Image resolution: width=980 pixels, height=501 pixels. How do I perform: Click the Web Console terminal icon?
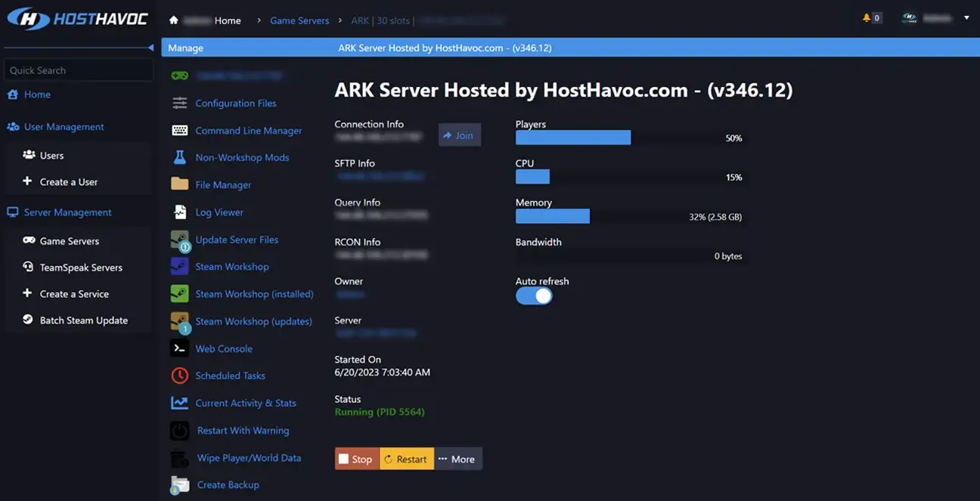(180, 348)
